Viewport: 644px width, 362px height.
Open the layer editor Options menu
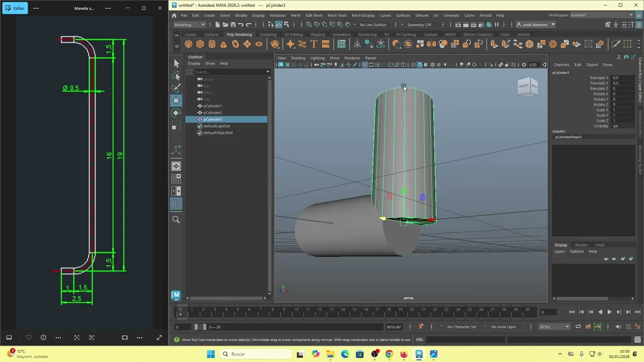[x=577, y=251]
